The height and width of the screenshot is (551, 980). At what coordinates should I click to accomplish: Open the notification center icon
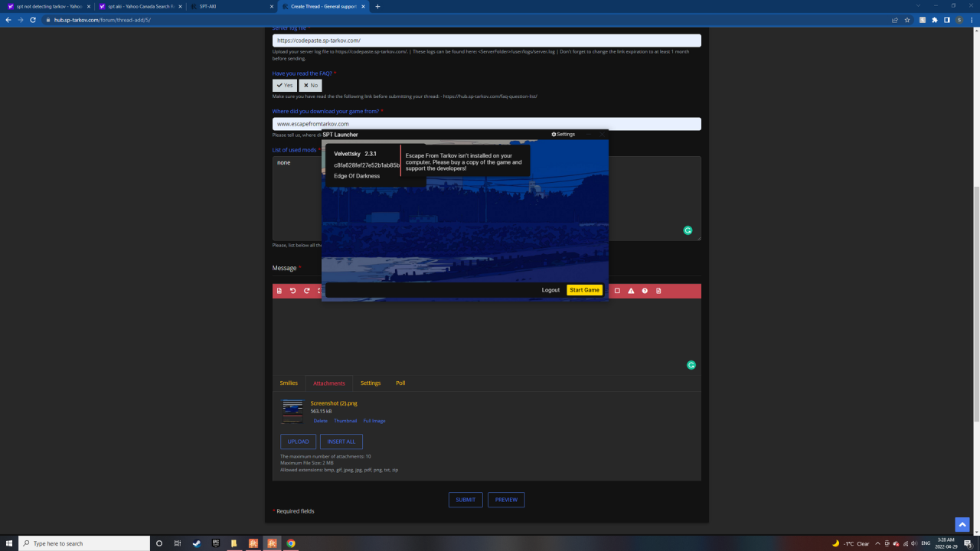pyautogui.click(x=968, y=543)
